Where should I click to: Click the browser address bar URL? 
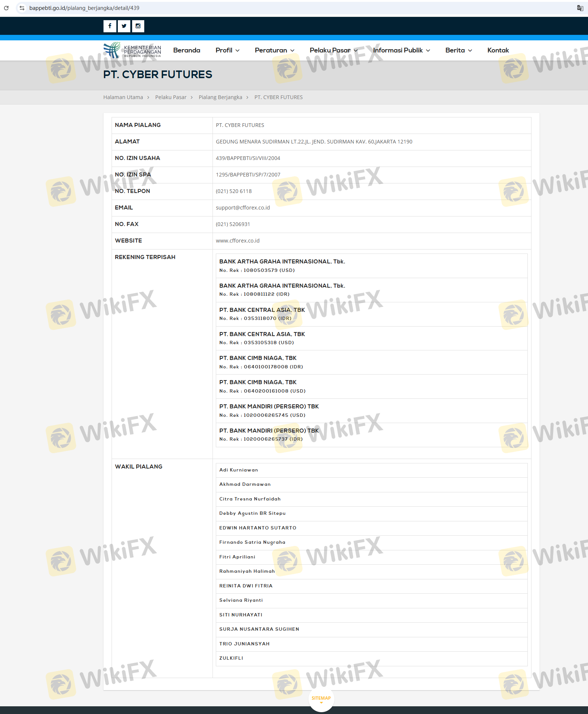[84, 8]
